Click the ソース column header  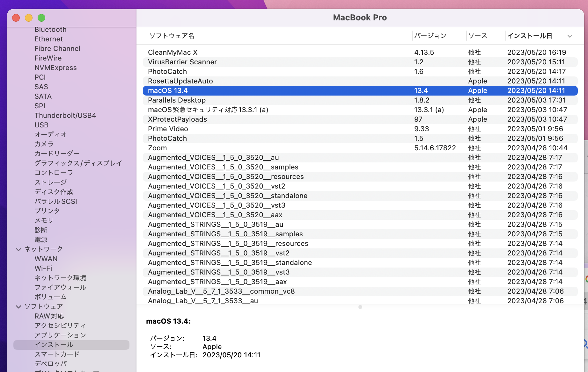tap(477, 36)
